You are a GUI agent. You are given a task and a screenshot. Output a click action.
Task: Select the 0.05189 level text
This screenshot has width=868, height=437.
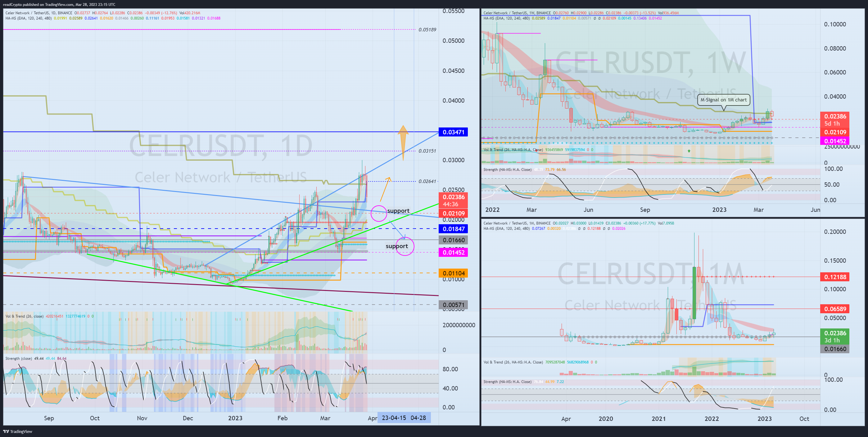tap(427, 30)
